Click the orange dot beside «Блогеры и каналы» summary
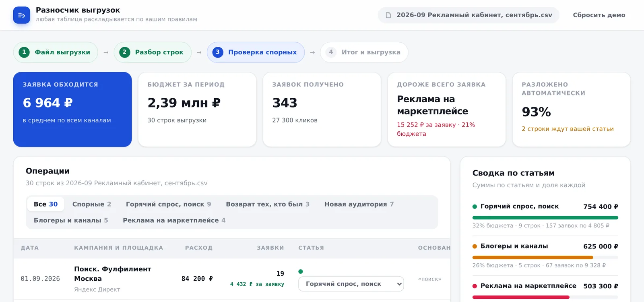The height and width of the screenshot is (302, 644). pos(475,246)
